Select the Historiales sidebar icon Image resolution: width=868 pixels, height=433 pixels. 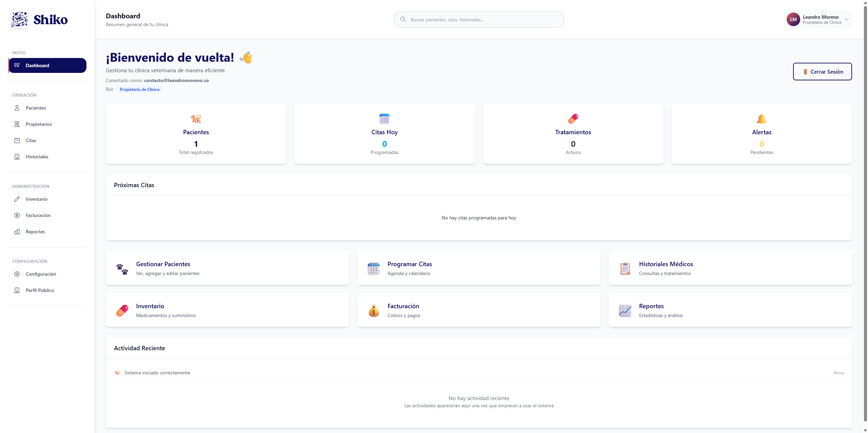[17, 156]
